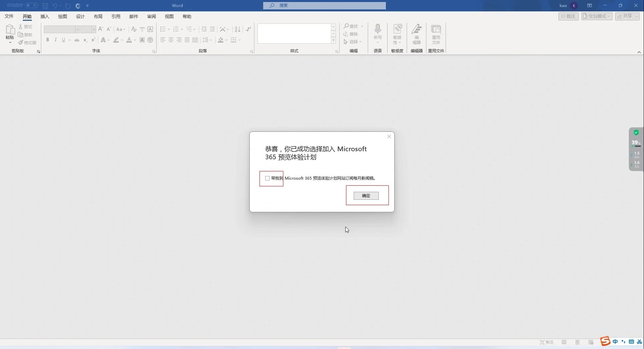Apply the text highlight color
Image resolution: width=644 pixels, height=349 pixels.
pyautogui.click(x=116, y=40)
